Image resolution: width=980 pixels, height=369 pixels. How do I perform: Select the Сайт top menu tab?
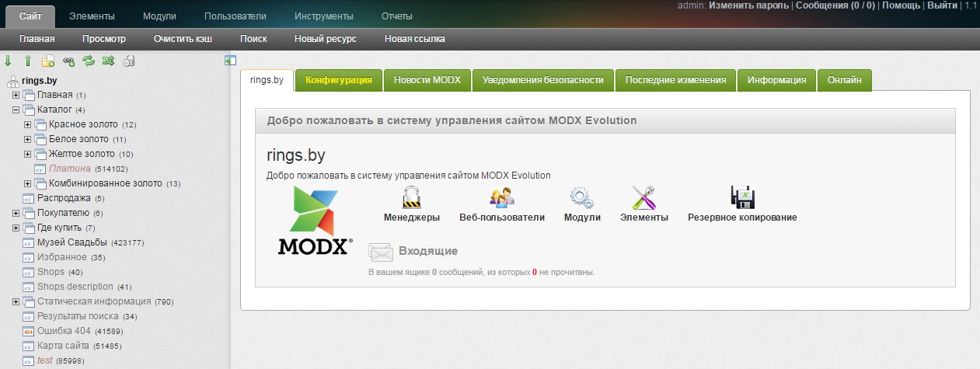(31, 16)
